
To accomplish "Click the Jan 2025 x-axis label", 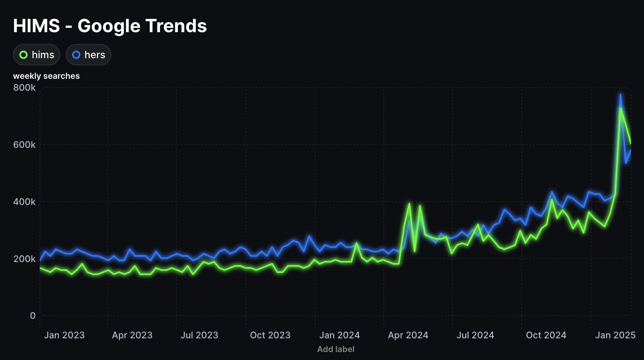I will coord(615,335).
